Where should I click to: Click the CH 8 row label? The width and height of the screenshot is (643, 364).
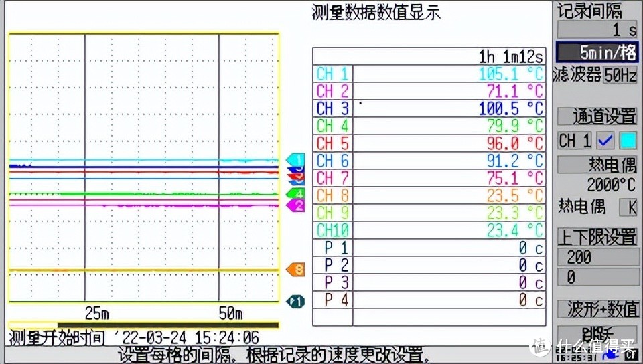pos(333,195)
